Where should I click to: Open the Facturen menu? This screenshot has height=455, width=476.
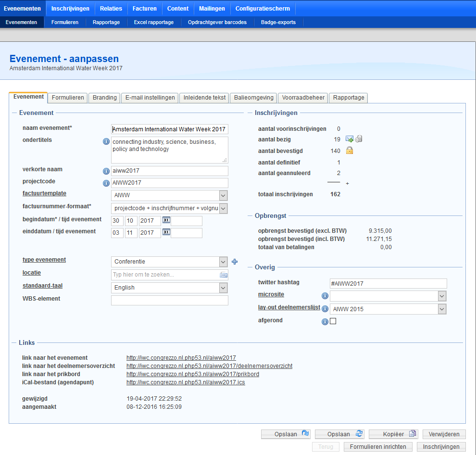pyautogui.click(x=145, y=9)
